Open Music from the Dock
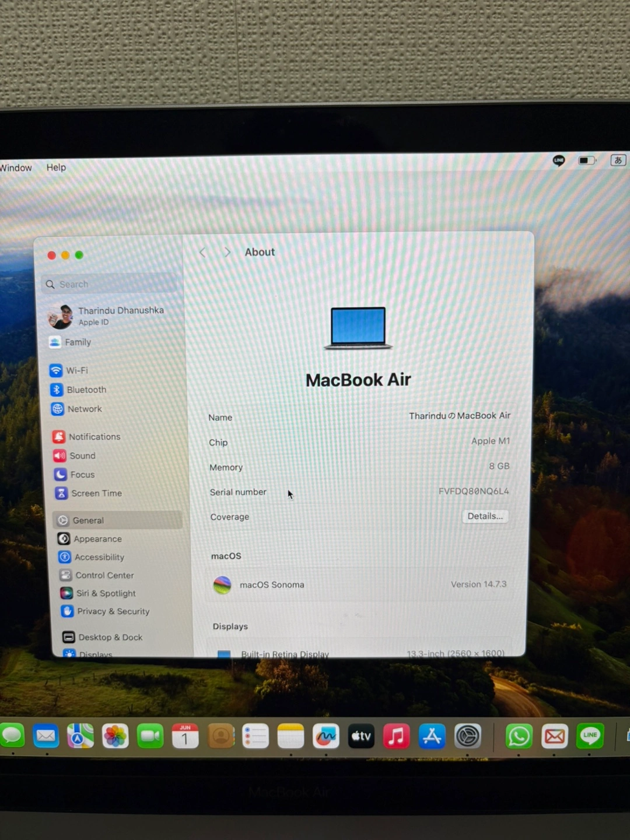The height and width of the screenshot is (840, 630). tap(396, 736)
